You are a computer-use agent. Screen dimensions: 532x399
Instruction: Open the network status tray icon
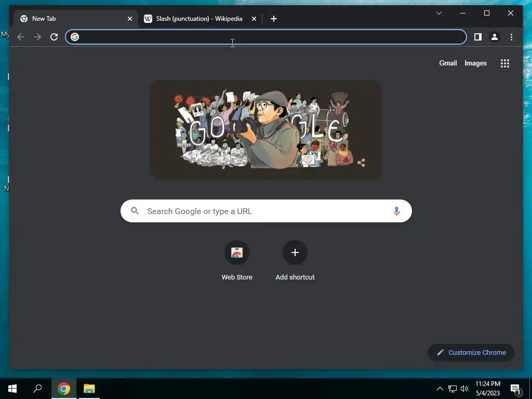click(x=453, y=389)
